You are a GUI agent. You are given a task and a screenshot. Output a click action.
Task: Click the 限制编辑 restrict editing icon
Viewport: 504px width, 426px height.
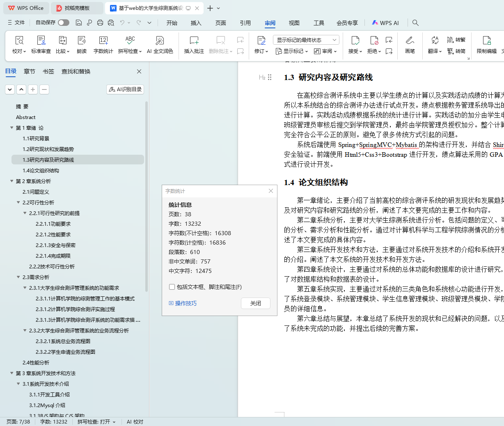[486, 41]
